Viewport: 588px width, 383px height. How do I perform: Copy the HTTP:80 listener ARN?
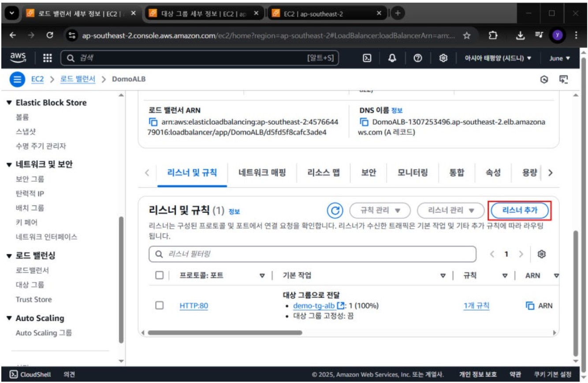[531, 305]
